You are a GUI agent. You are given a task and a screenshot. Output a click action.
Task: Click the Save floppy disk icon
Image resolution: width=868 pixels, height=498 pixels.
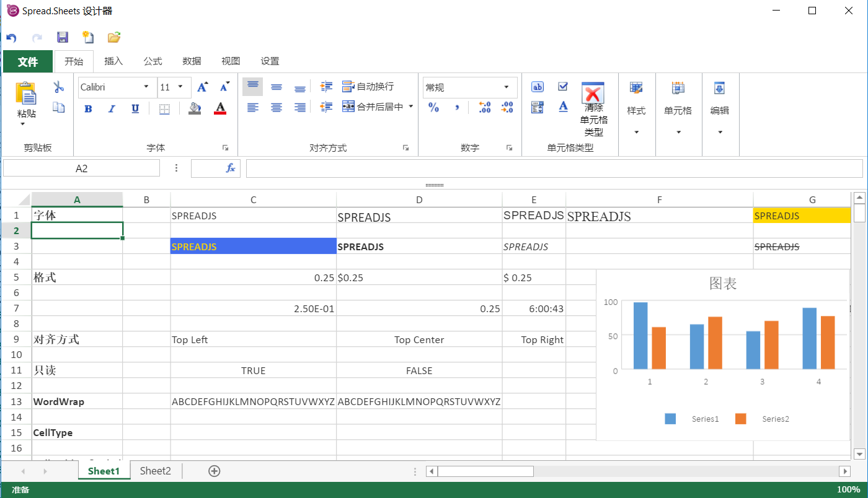(62, 37)
